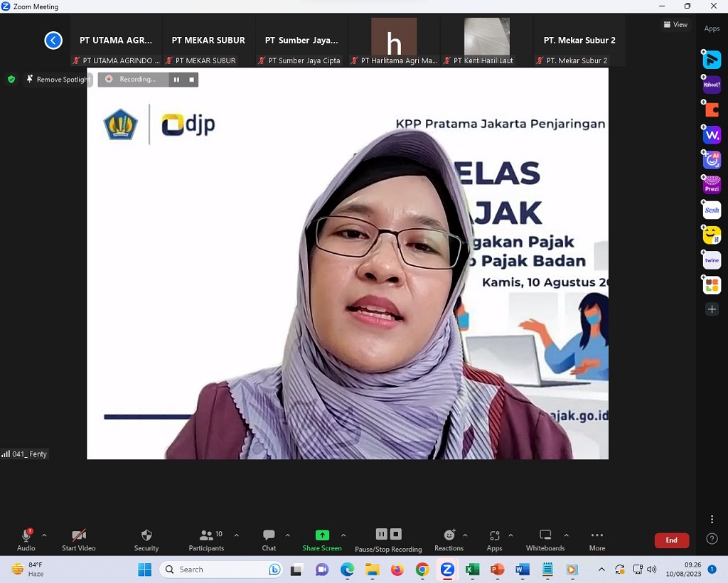This screenshot has height=583, width=728.
Task: Expand the Share Screen options arrow
Action: pos(343,535)
